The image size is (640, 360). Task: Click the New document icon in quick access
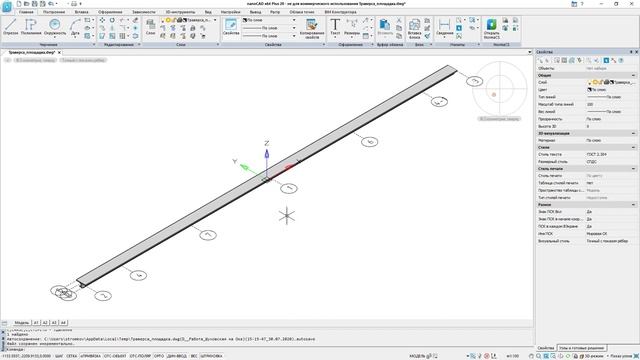point(19,4)
